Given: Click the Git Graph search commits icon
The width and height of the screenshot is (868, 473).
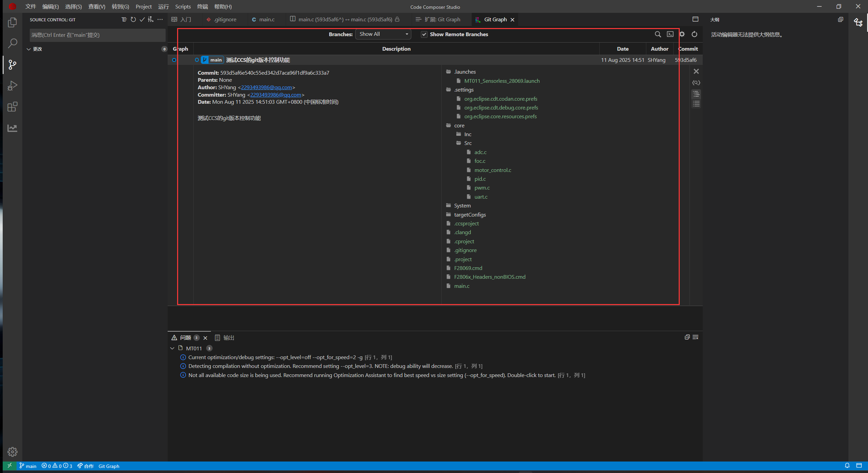Looking at the screenshot, I should click(658, 34).
